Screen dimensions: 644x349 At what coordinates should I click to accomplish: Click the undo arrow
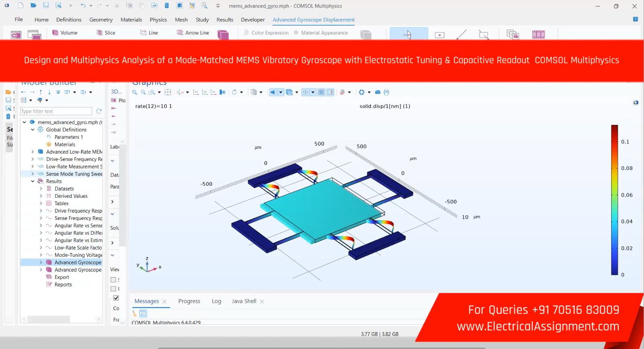click(83, 6)
